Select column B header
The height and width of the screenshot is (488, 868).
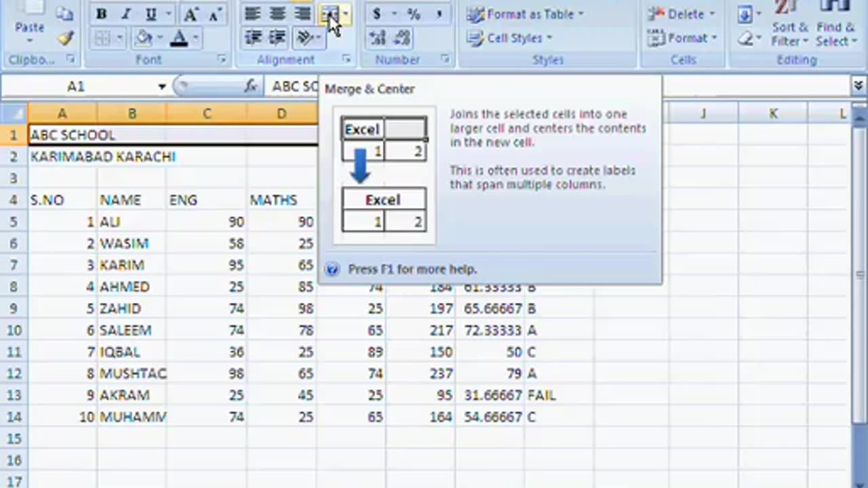pos(132,113)
